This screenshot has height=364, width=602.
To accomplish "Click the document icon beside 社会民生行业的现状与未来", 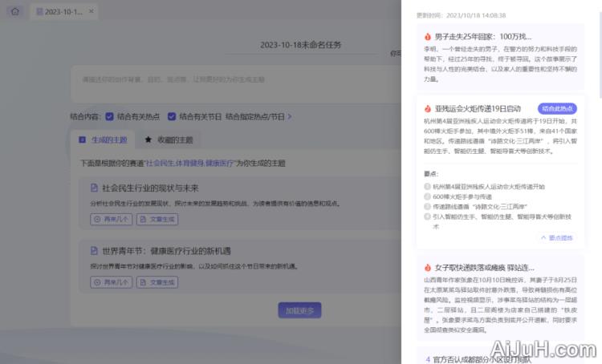I will pyautogui.click(x=94, y=188).
